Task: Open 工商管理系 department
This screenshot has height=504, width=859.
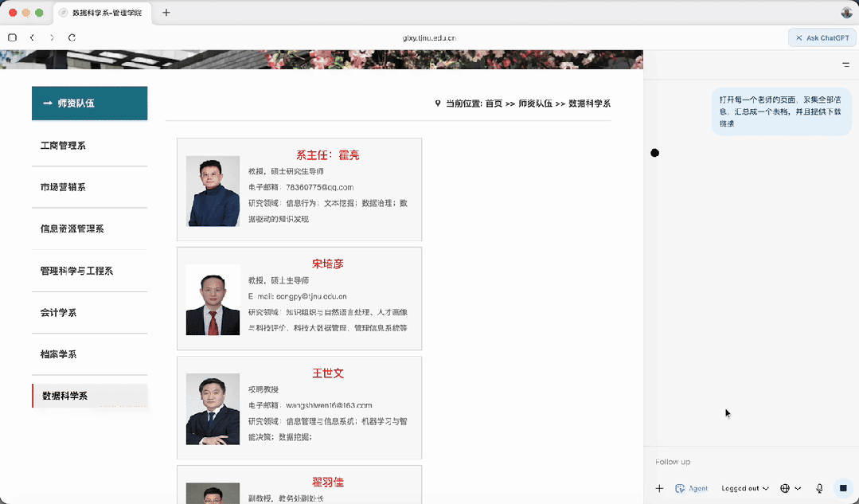Action: (63, 145)
